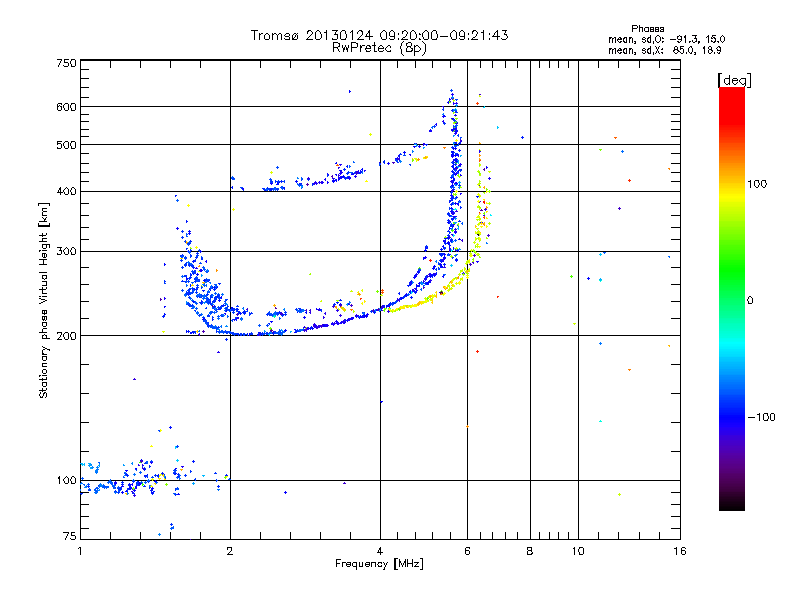Click the x-axis '8' tick label

[x=530, y=551]
